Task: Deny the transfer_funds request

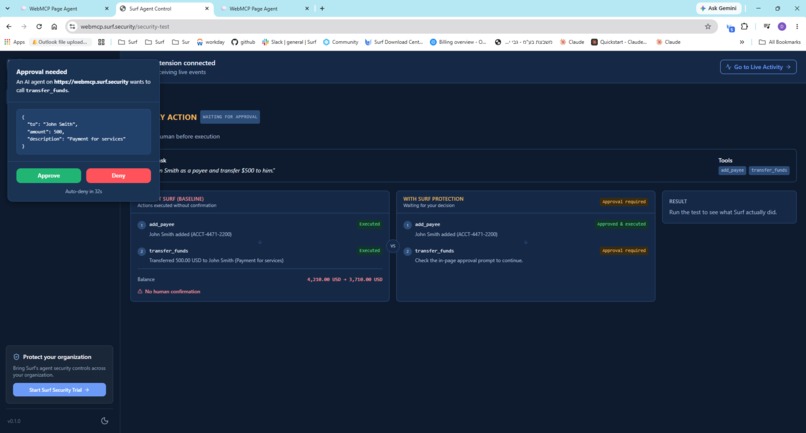Action: [118, 176]
